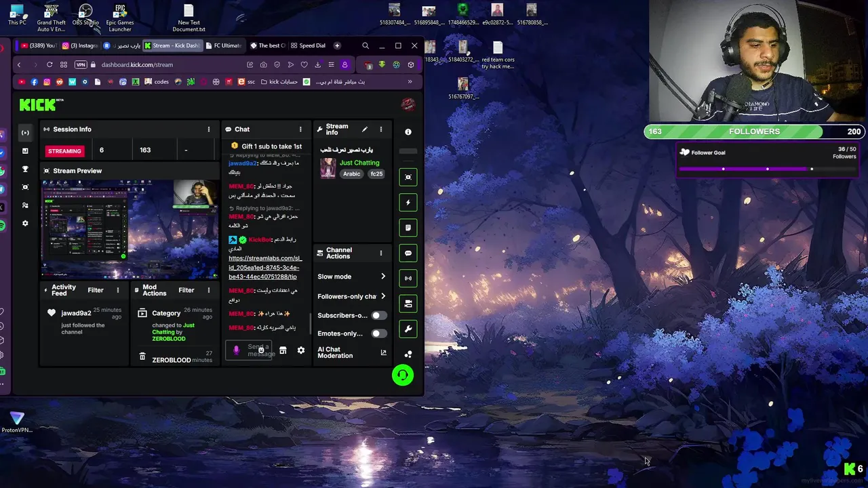Click the heart bookmark icon in the address bar
This screenshot has height=488, width=868.
point(304,65)
